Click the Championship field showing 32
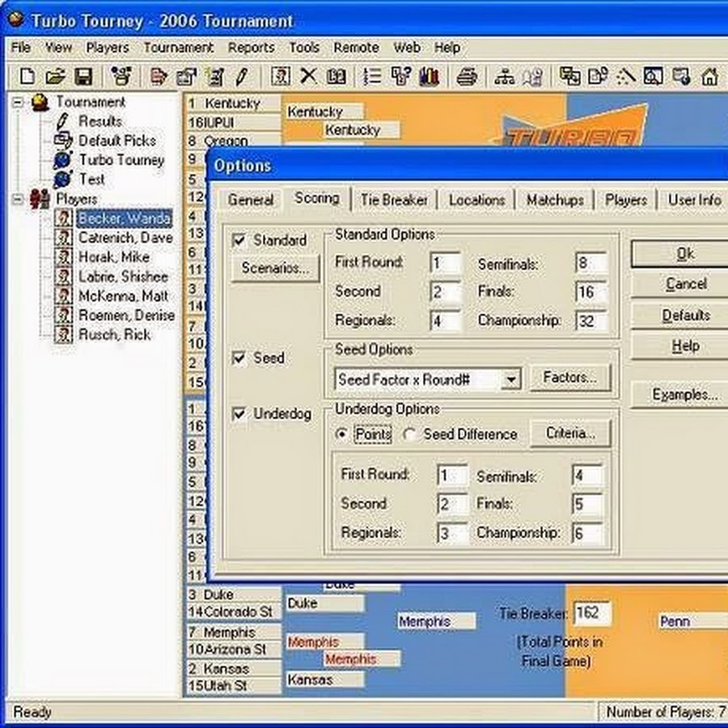The width and height of the screenshot is (728, 728). click(589, 320)
